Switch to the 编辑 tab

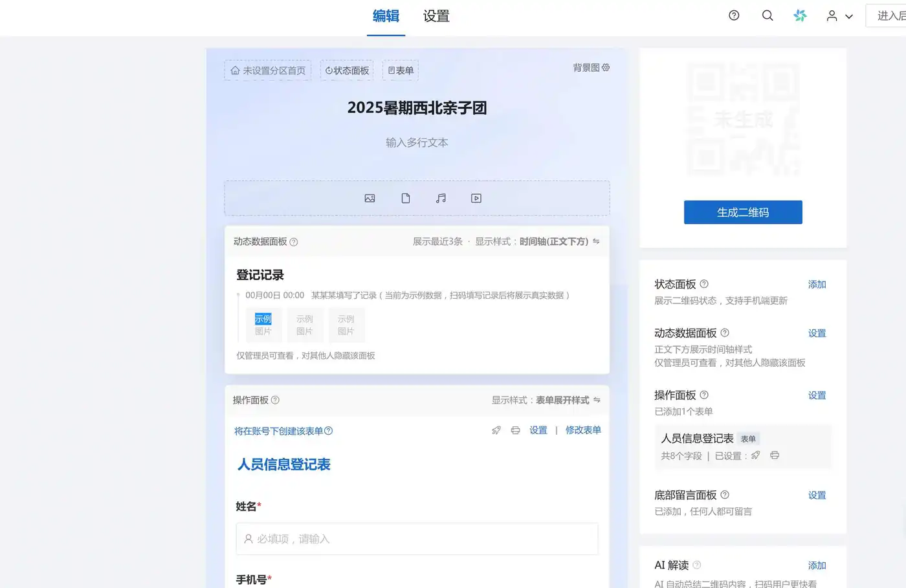point(386,16)
